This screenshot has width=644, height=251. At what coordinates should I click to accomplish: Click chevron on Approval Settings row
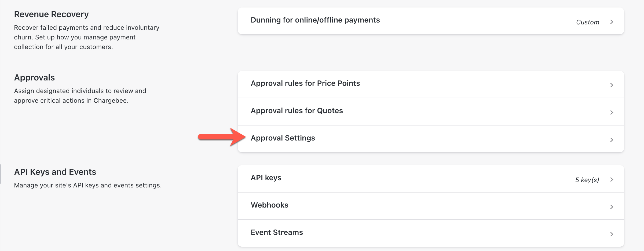tap(612, 140)
